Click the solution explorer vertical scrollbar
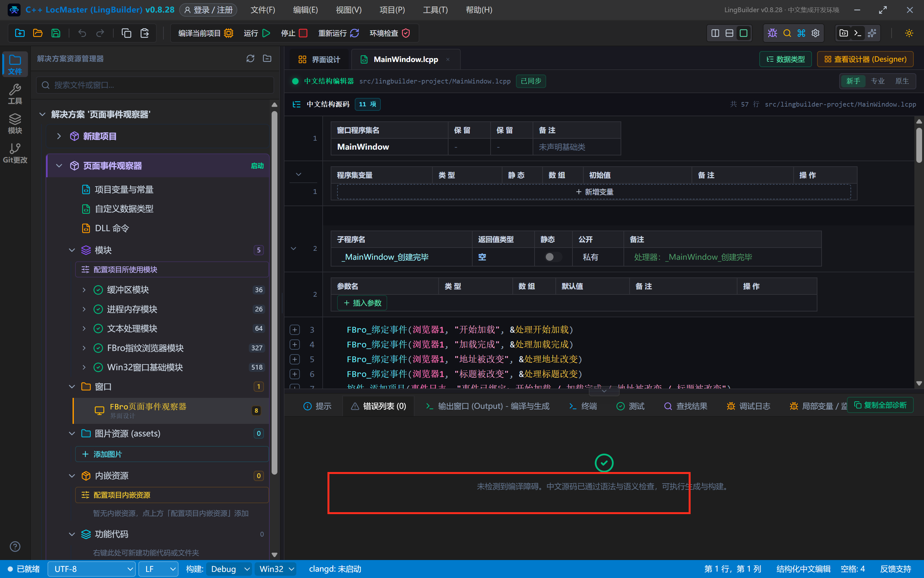This screenshot has width=924, height=578. click(275, 293)
